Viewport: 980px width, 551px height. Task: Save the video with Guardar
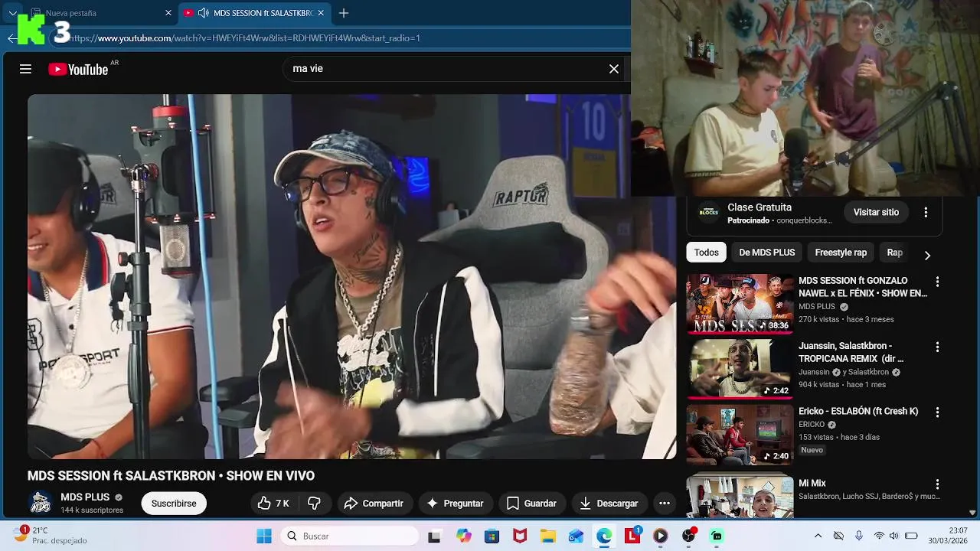click(x=531, y=503)
